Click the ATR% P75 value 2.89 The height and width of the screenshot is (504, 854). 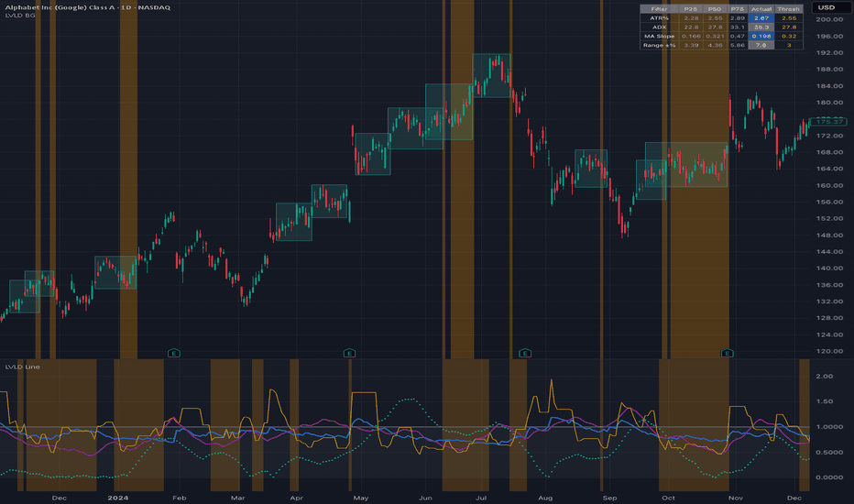[738, 18]
